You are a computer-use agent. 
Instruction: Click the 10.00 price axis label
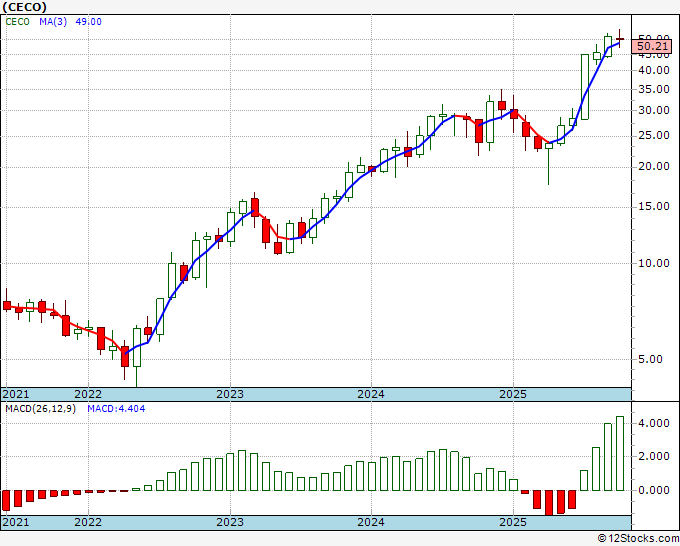[654, 264]
